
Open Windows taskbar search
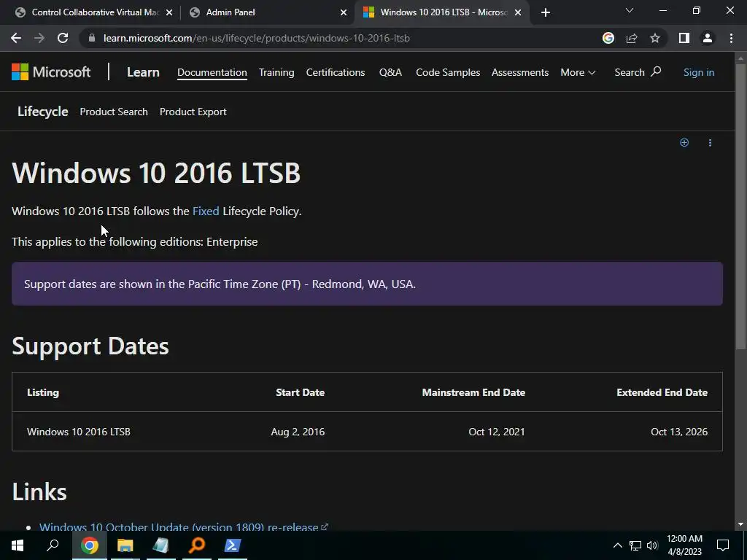click(53, 545)
